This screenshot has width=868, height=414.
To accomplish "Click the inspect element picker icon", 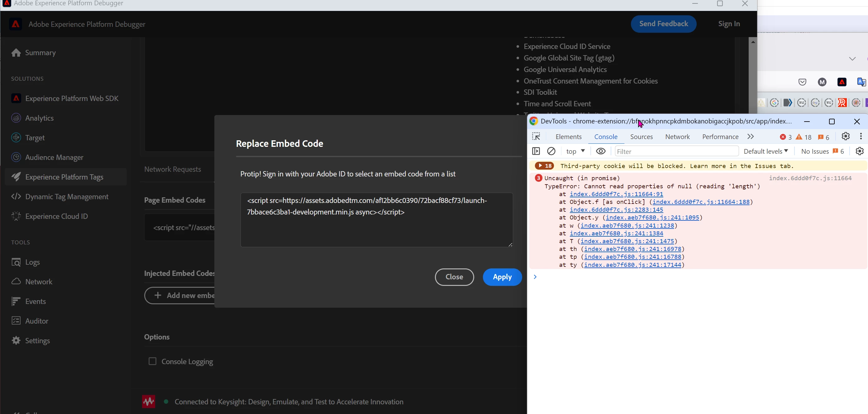I will pos(536,137).
